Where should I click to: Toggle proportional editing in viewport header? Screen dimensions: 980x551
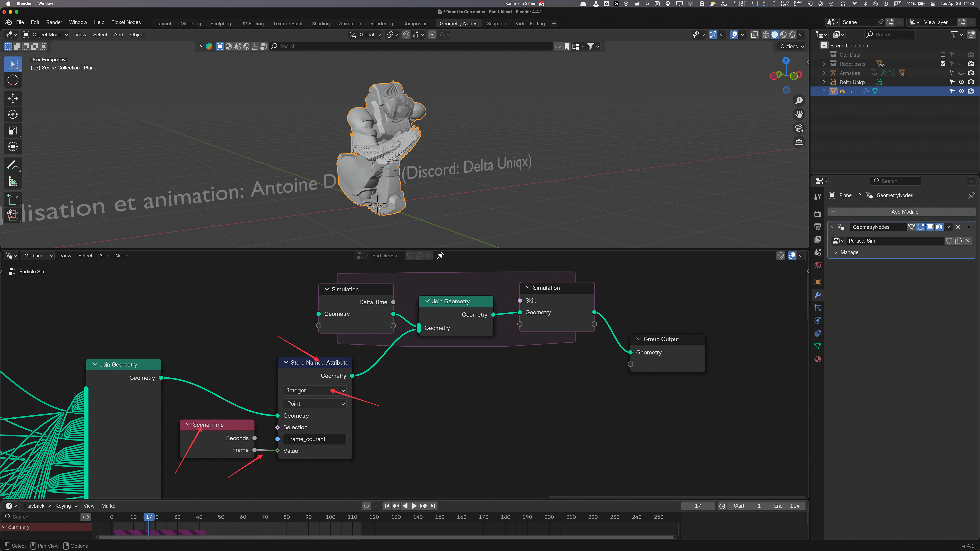point(432,35)
